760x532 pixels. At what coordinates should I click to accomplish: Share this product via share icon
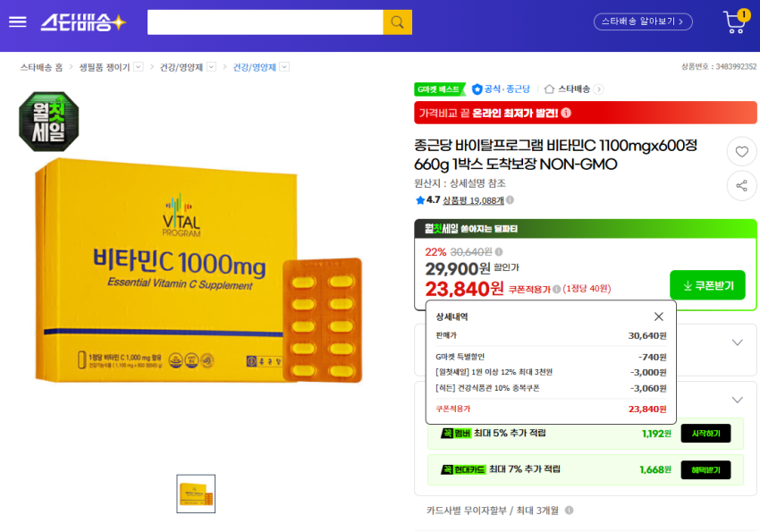(741, 186)
